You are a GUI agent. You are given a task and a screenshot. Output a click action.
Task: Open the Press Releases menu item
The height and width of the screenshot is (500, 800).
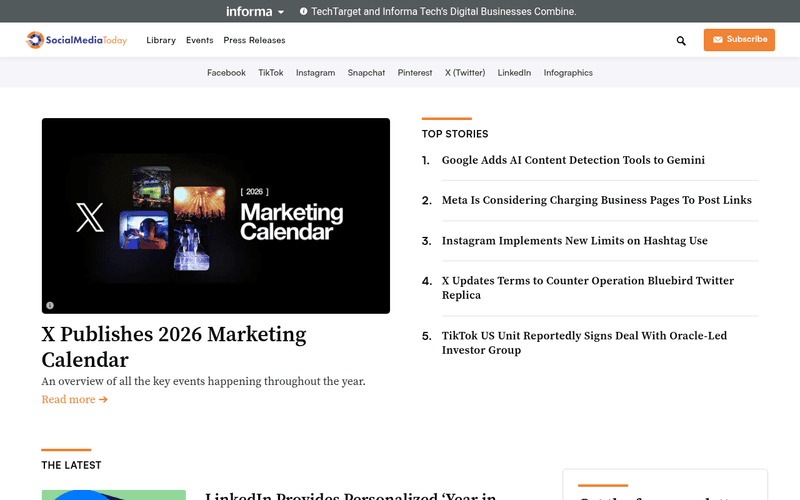[x=254, y=40]
